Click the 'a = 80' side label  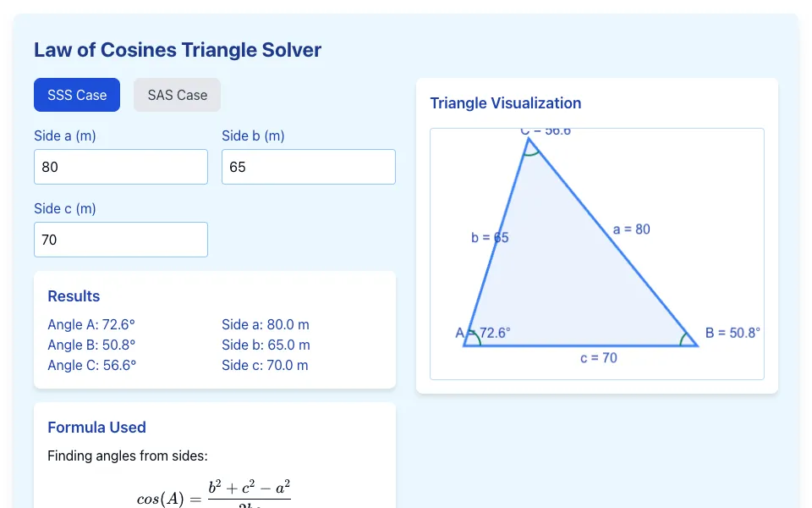click(x=631, y=229)
